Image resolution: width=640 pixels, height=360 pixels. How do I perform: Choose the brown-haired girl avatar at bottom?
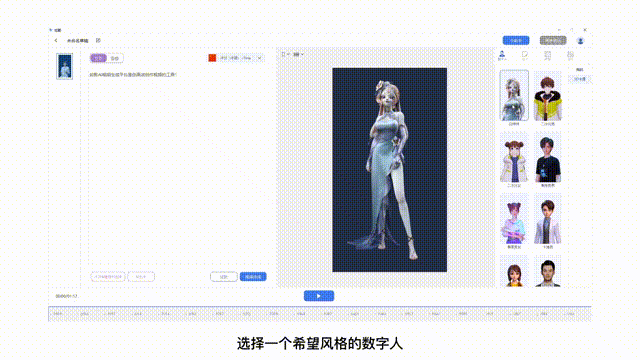click(514, 271)
